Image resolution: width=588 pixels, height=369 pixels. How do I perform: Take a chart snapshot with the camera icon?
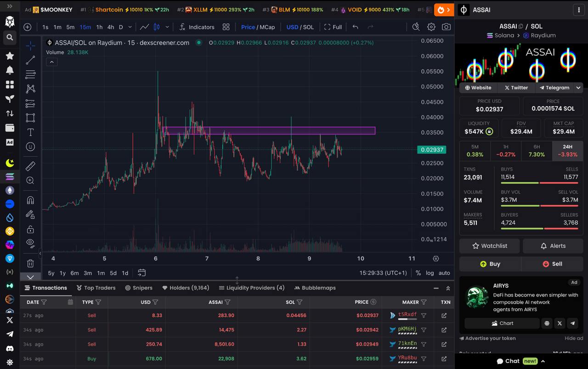click(446, 27)
